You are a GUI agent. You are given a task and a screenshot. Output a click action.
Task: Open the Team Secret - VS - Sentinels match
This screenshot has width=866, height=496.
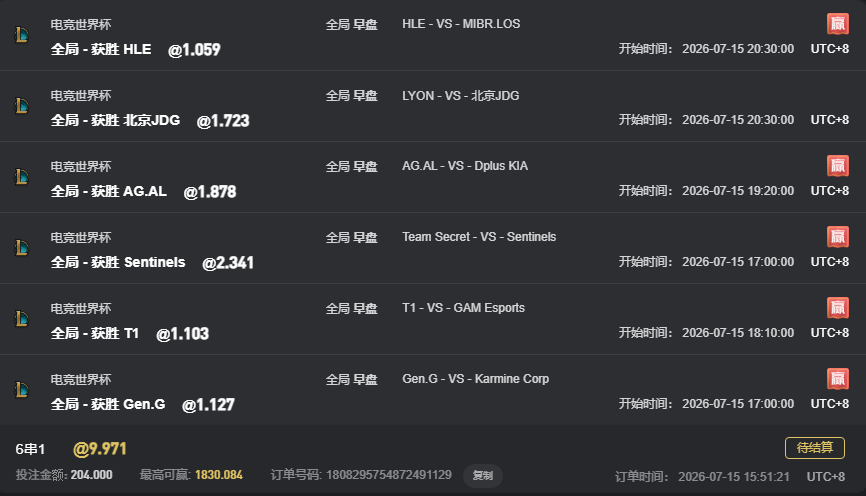coord(479,237)
